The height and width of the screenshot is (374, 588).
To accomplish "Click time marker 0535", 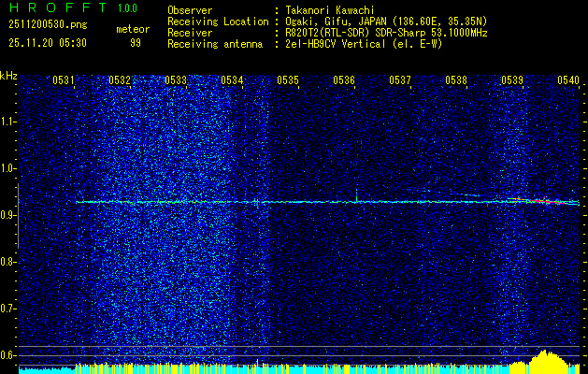I will pos(288,79).
